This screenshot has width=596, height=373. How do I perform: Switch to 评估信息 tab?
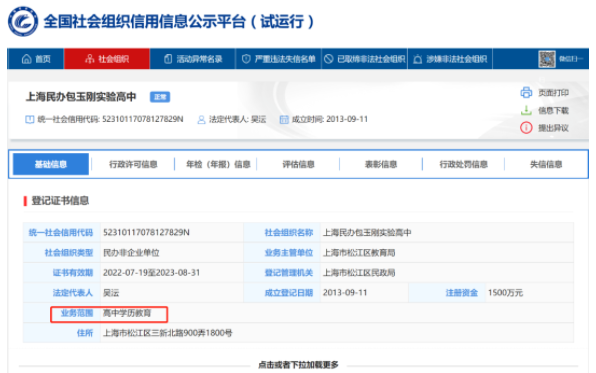(x=298, y=164)
